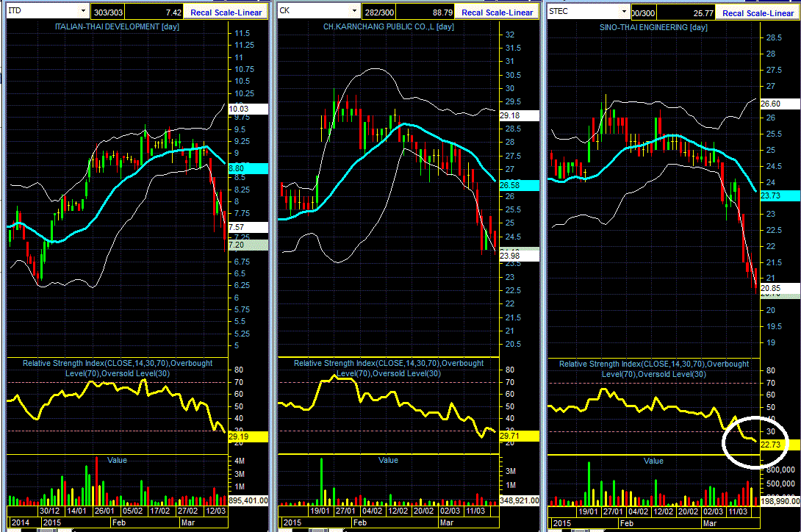Select the ITALIAN-THAI DEVELOPMENT [day] chart title
Viewport: 801px width, 532px height.
click(x=117, y=26)
